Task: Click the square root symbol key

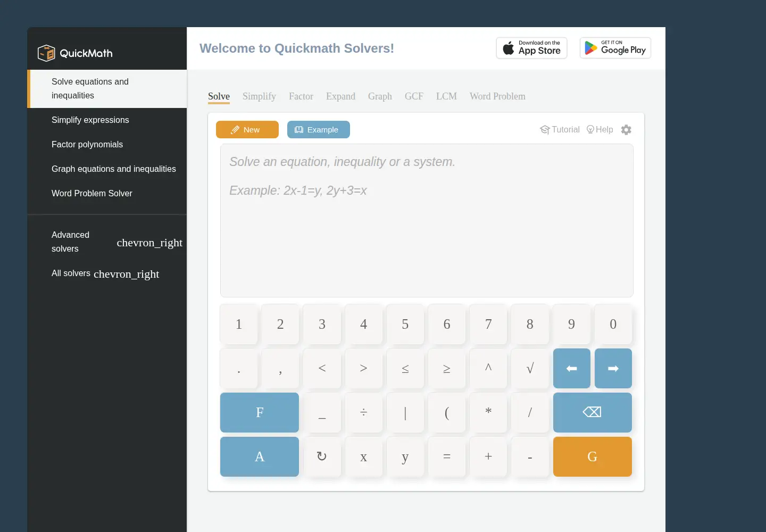Action: click(530, 368)
